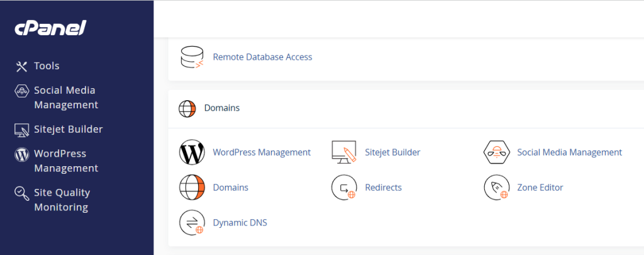Screen dimensions: 644x255
Task: Click the Zone Editor rocket icon
Action: (x=496, y=188)
